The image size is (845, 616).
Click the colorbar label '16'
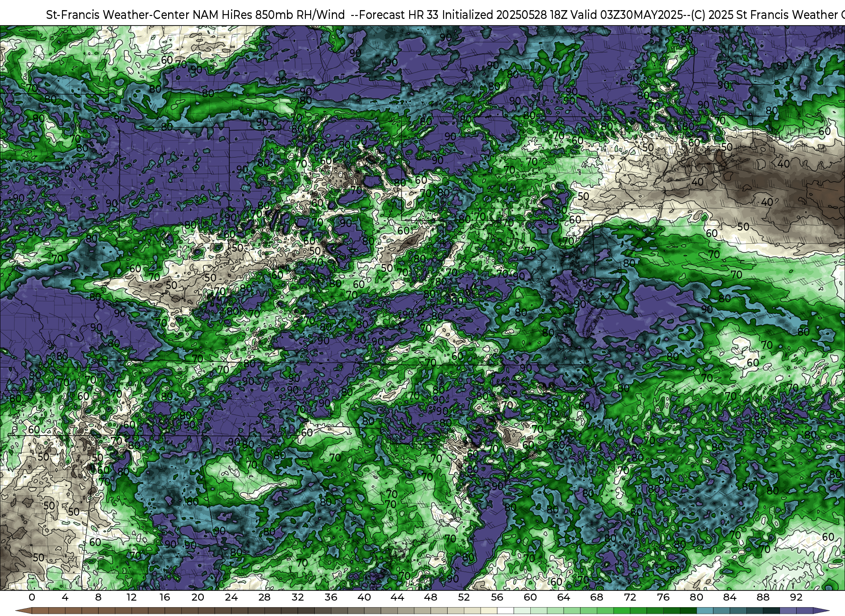click(x=165, y=597)
